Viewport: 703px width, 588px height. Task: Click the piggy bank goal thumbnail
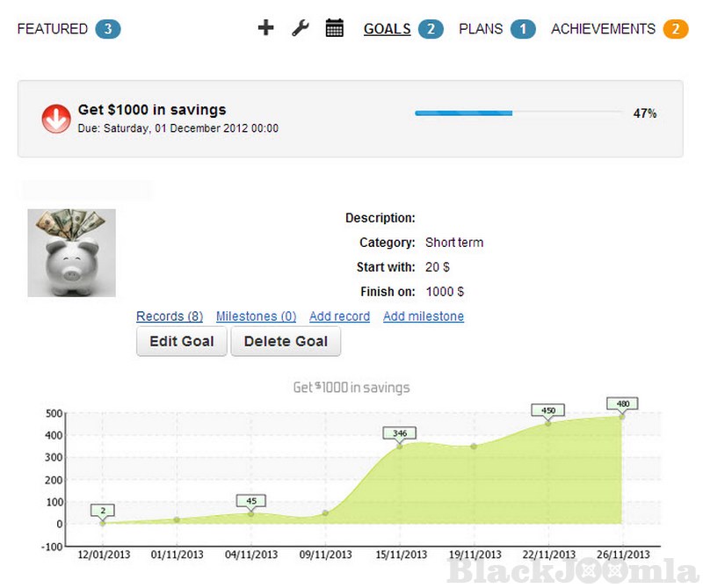tap(71, 252)
